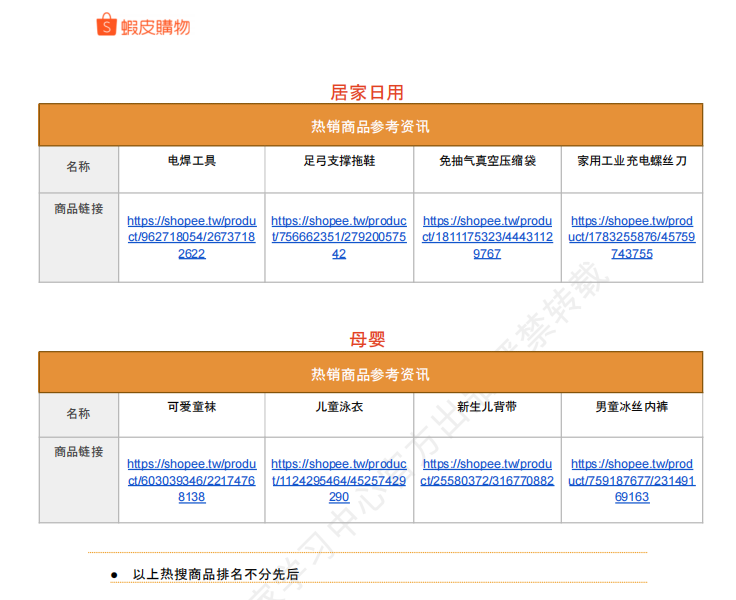Click the 居家日用 section heading

(x=367, y=92)
